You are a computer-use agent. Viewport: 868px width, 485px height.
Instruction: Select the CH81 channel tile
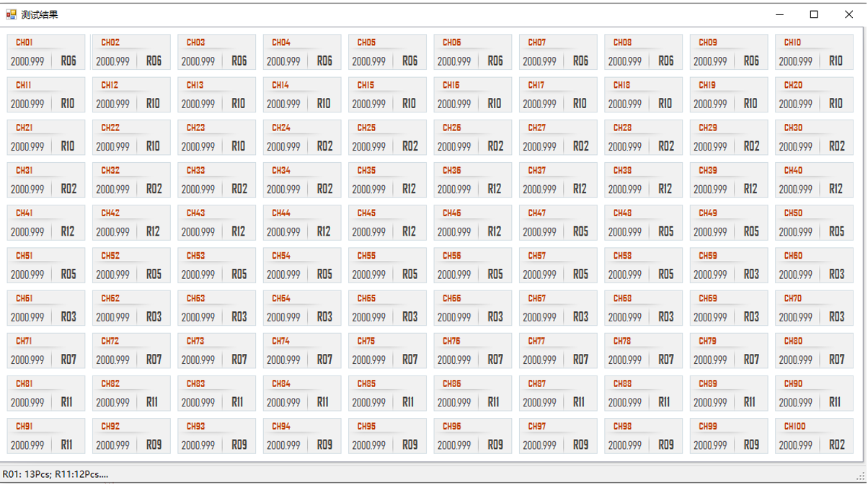(x=46, y=393)
